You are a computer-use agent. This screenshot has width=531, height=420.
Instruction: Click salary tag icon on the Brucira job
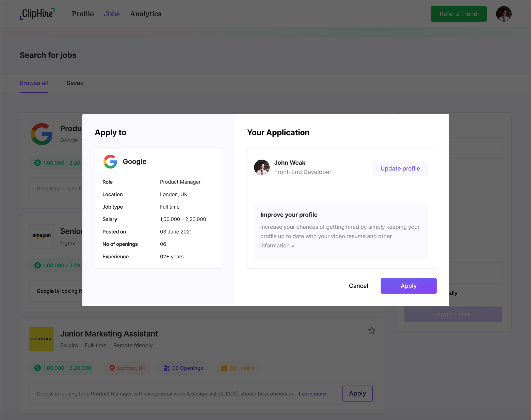[38, 368]
